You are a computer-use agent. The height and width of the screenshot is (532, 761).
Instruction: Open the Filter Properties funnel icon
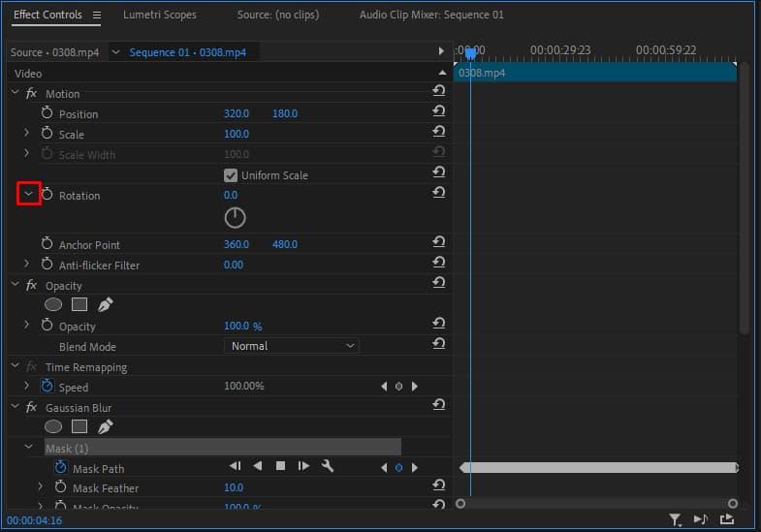[x=676, y=520]
